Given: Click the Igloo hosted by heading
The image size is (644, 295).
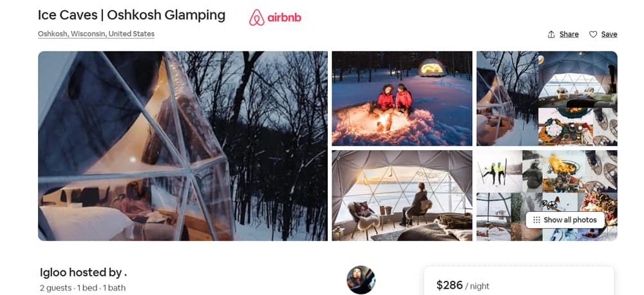Looking at the screenshot, I should (83, 272).
